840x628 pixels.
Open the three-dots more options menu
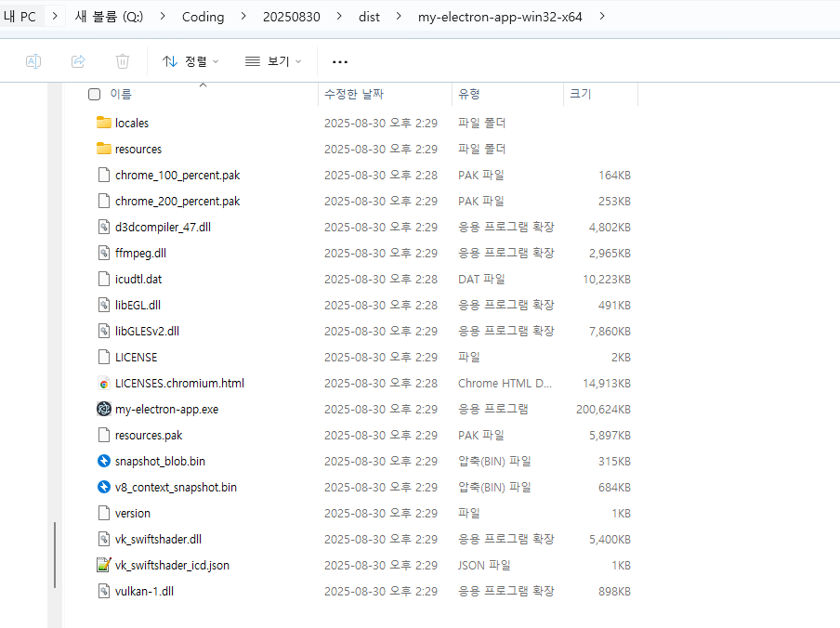point(340,61)
